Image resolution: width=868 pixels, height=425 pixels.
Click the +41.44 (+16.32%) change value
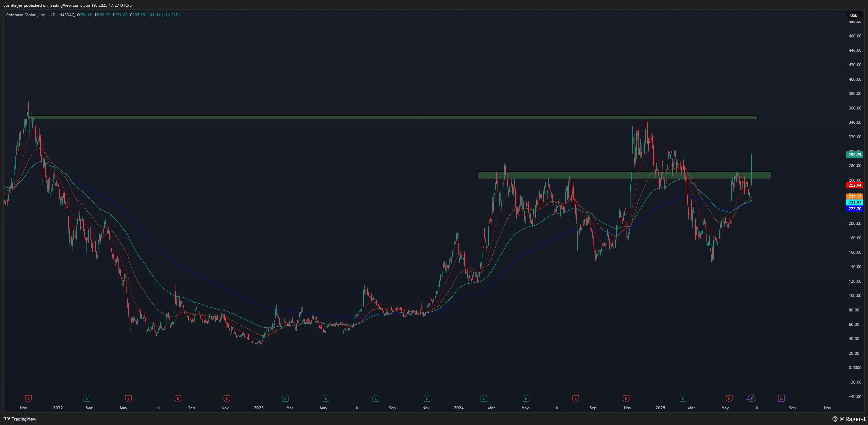coord(163,15)
